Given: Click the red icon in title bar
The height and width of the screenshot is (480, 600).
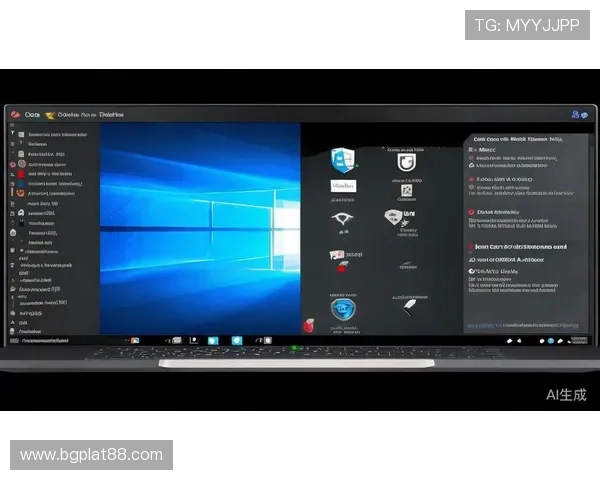Looking at the screenshot, I should (14, 115).
